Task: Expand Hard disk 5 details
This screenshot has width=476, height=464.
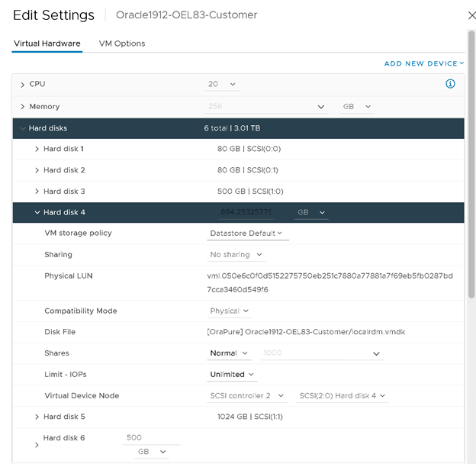Action: 37,417
